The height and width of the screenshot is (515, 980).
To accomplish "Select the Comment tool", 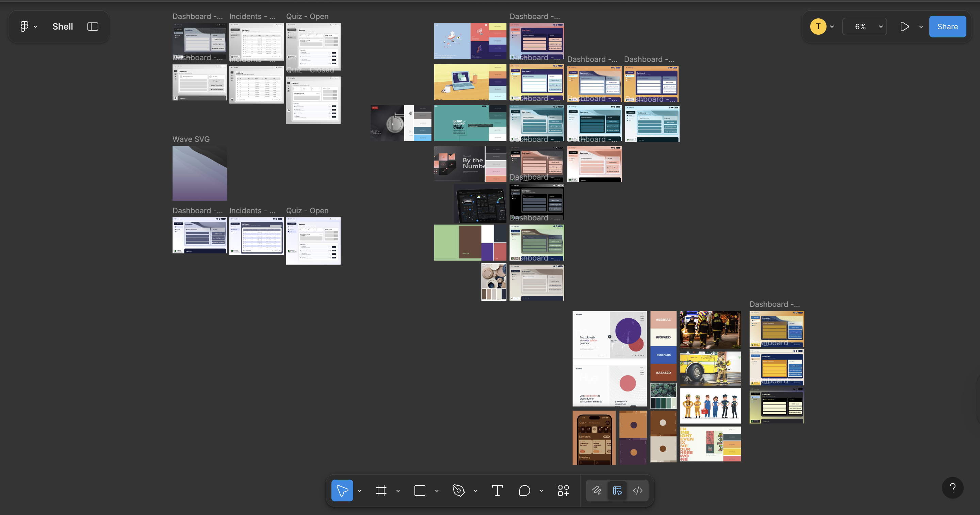I will point(524,491).
